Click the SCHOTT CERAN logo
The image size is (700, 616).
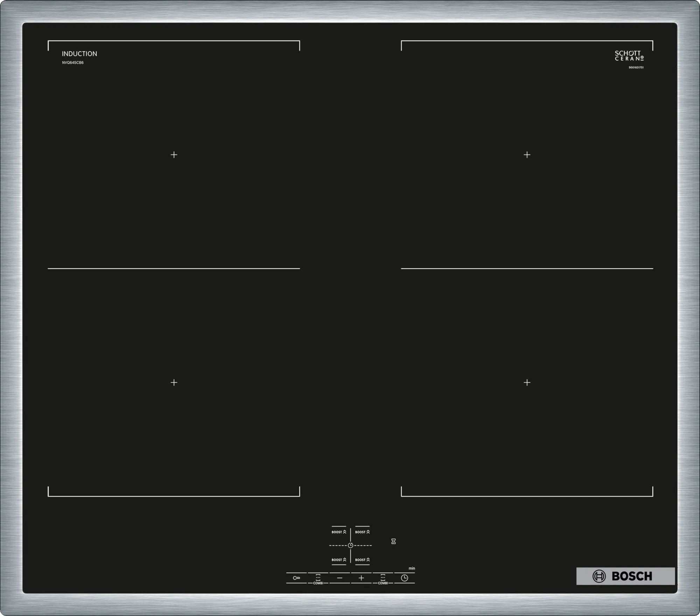[629, 56]
